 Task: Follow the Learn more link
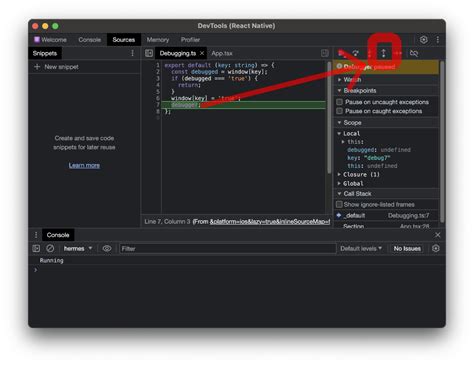(x=84, y=165)
